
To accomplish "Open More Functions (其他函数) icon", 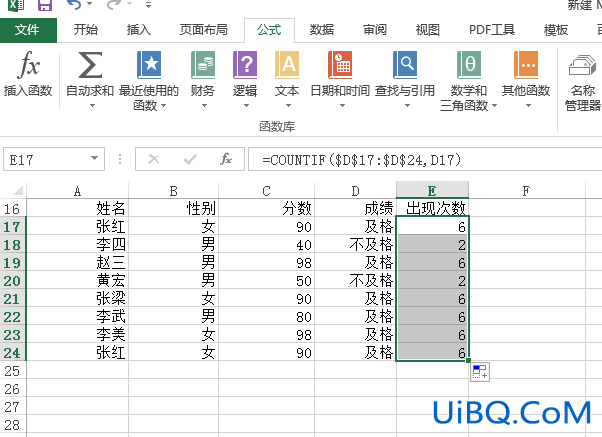I will click(x=526, y=65).
